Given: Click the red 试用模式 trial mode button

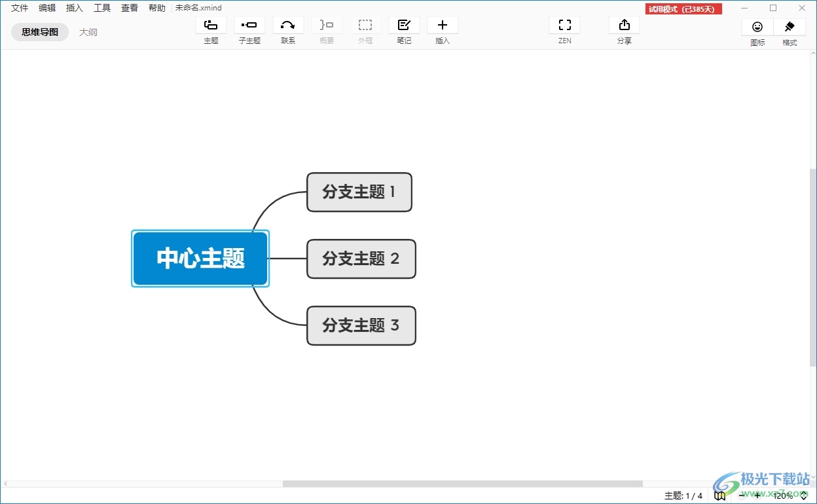Looking at the screenshot, I should (683, 9).
